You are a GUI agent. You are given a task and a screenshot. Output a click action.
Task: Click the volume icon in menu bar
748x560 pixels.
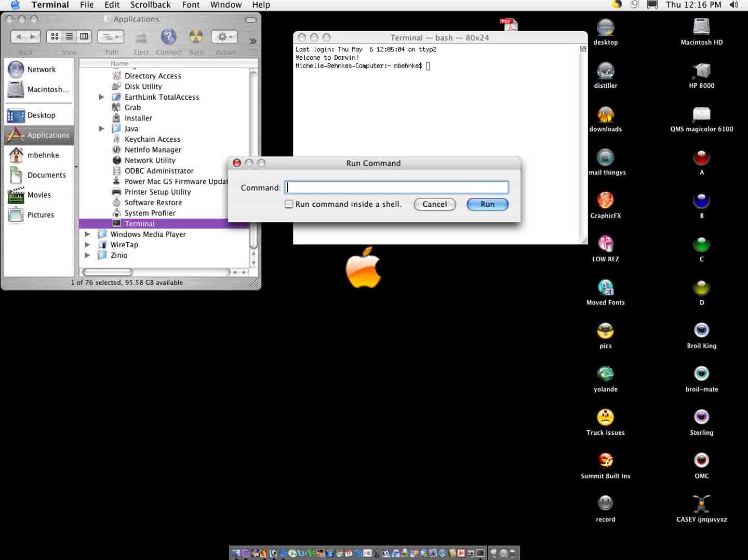click(x=733, y=5)
